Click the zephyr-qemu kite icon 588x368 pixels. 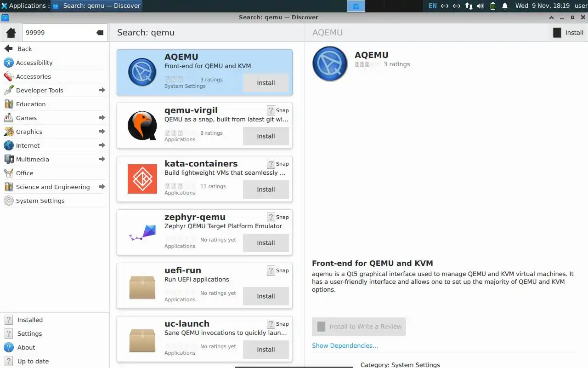tap(142, 233)
